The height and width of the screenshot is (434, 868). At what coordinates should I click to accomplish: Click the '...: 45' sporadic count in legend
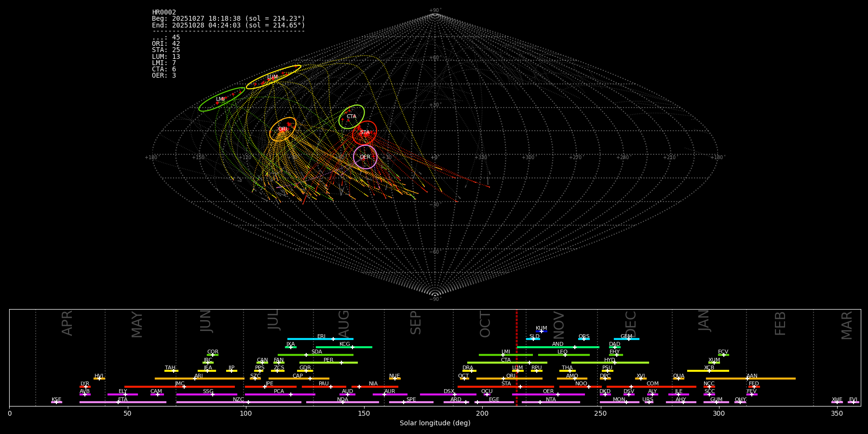coord(166,38)
